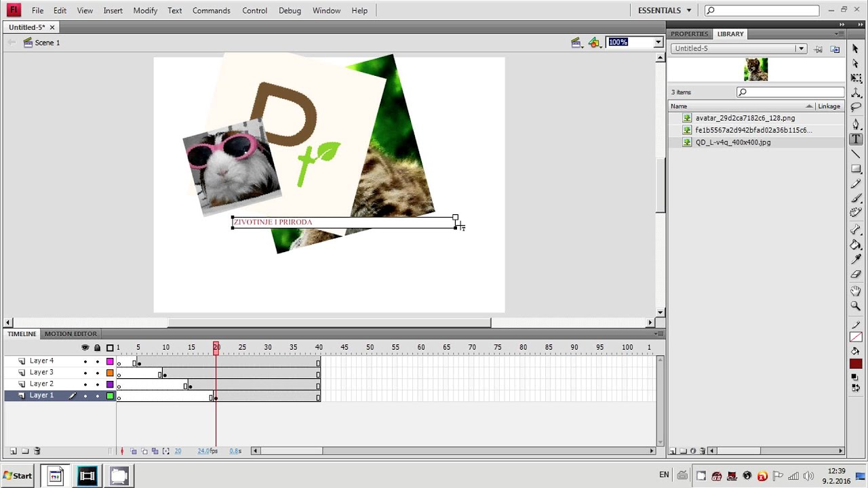
Task: Open the Timeline panel options menu
Action: click(x=659, y=333)
